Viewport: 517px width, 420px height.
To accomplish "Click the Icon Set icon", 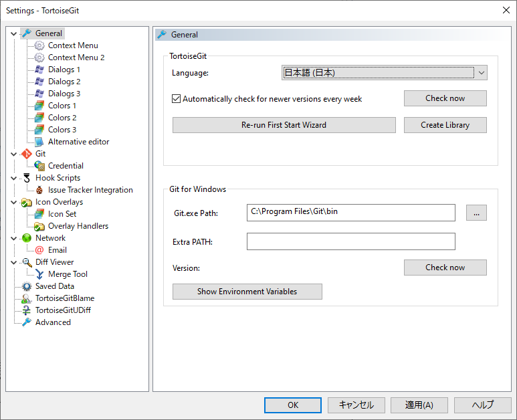I will 39,214.
